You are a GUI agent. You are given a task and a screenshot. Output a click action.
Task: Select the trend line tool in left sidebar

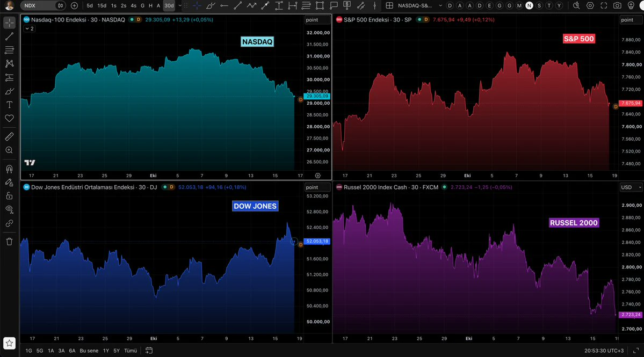click(10, 37)
